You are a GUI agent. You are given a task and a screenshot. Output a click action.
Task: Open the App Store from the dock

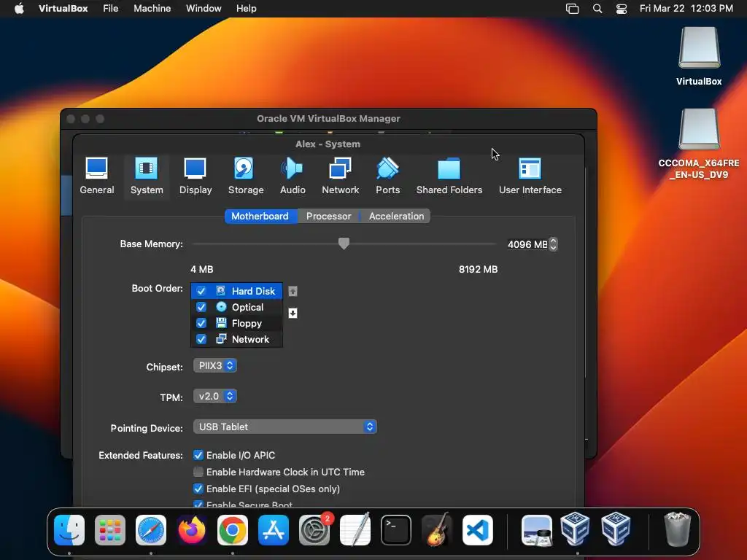(274, 530)
